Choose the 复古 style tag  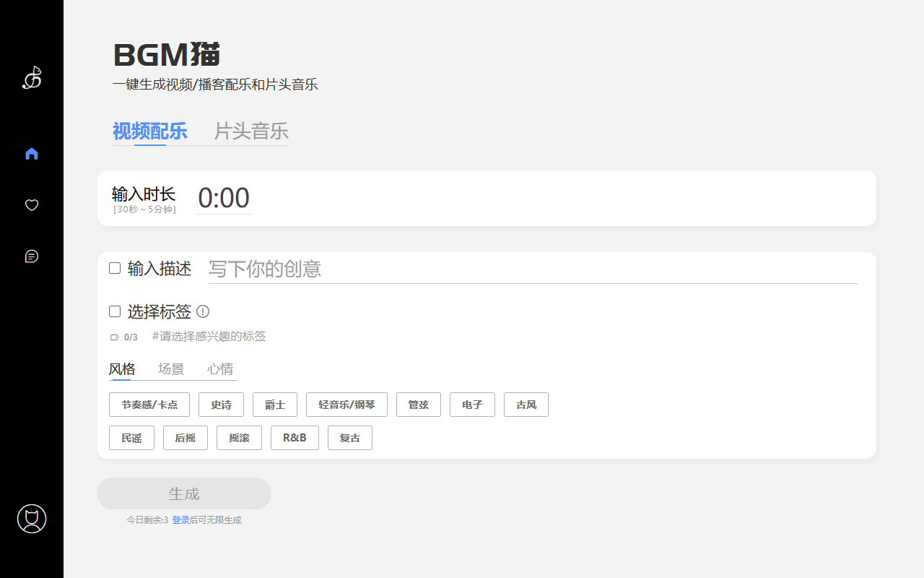(350, 438)
